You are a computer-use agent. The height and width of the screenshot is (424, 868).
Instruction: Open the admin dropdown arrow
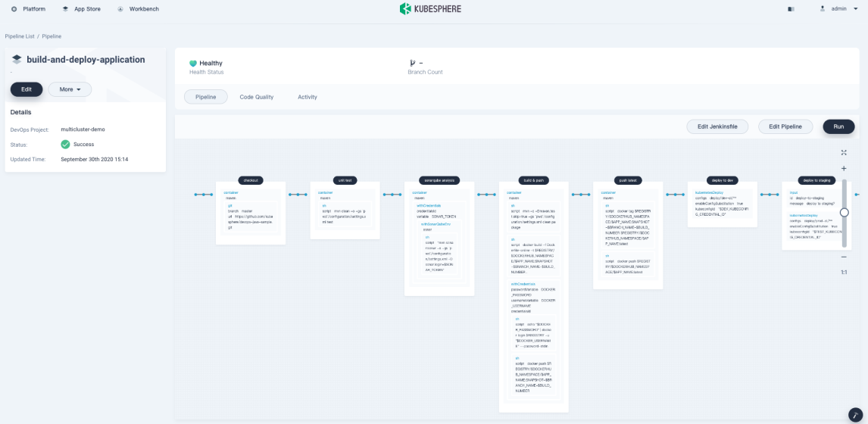pyautogui.click(x=856, y=9)
